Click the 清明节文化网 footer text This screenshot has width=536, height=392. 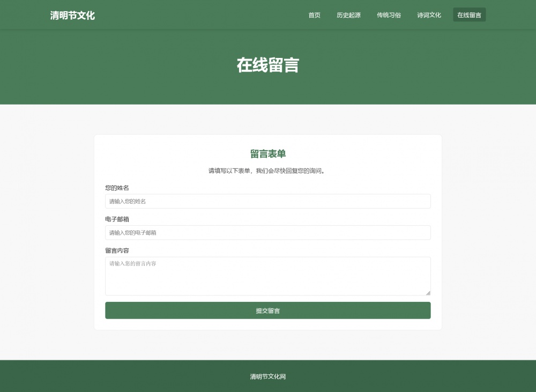(x=267, y=376)
